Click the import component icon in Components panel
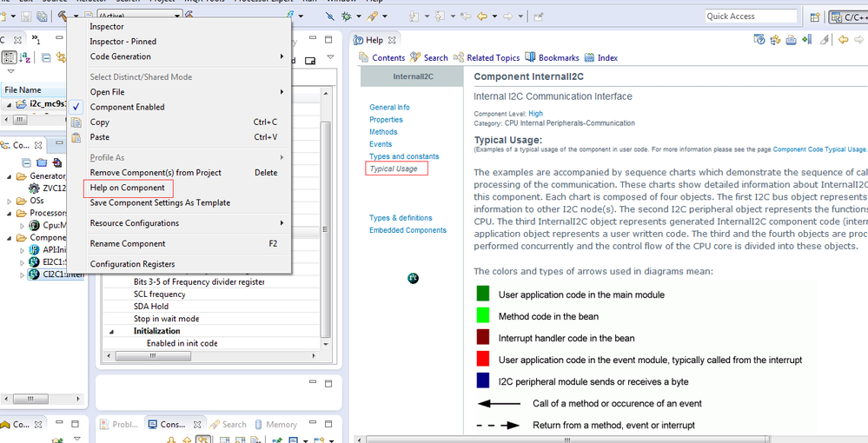 pos(56,162)
